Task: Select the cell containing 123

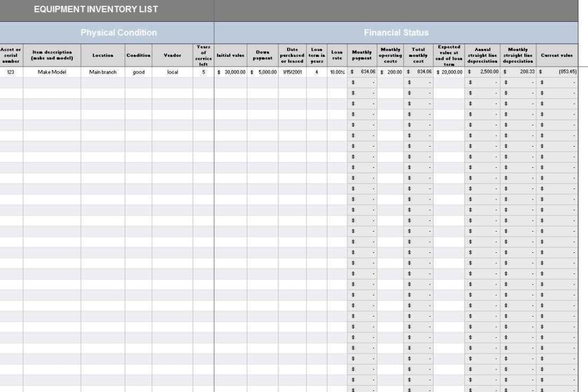Action: tap(11, 72)
